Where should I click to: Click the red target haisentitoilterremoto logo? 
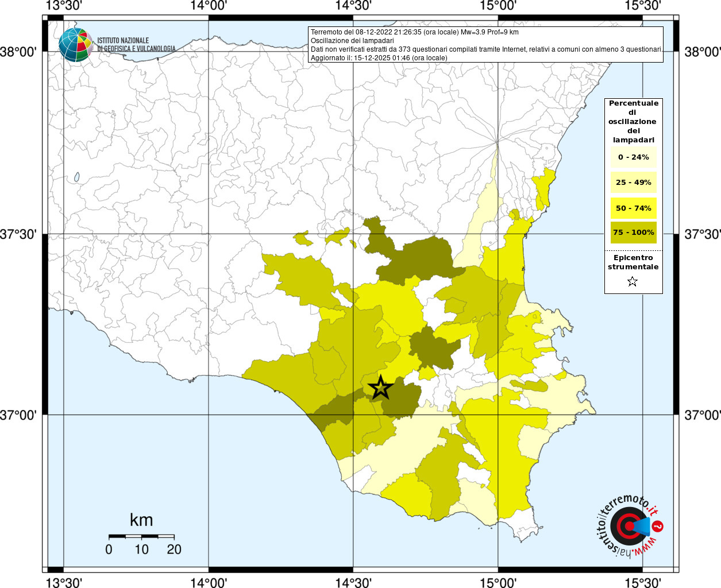pyautogui.click(x=627, y=526)
